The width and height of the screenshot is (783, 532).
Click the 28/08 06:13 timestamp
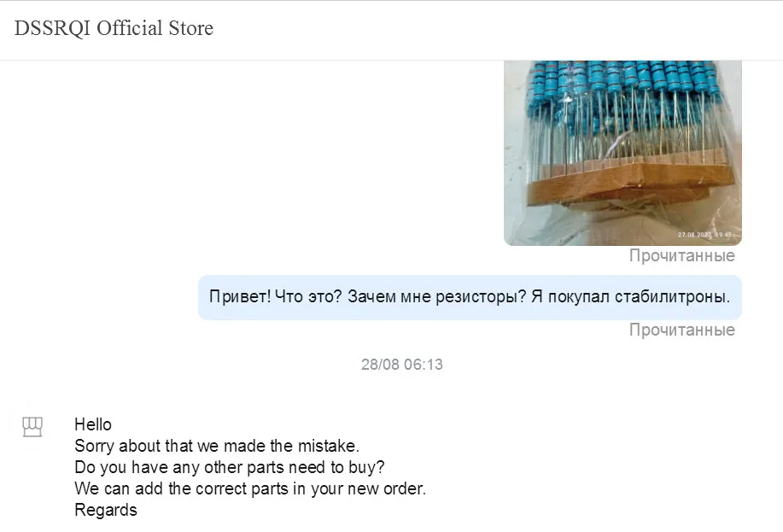click(x=402, y=364)
